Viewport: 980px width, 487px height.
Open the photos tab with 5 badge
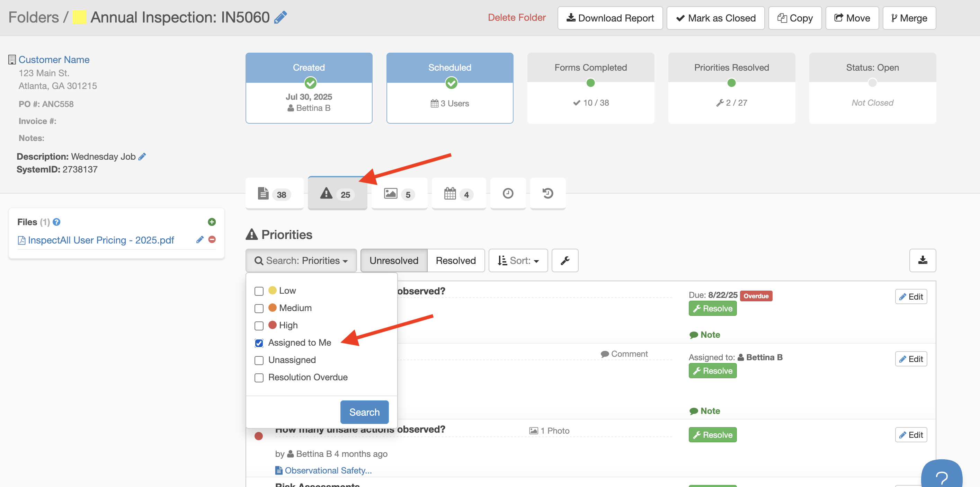[399, 194]
